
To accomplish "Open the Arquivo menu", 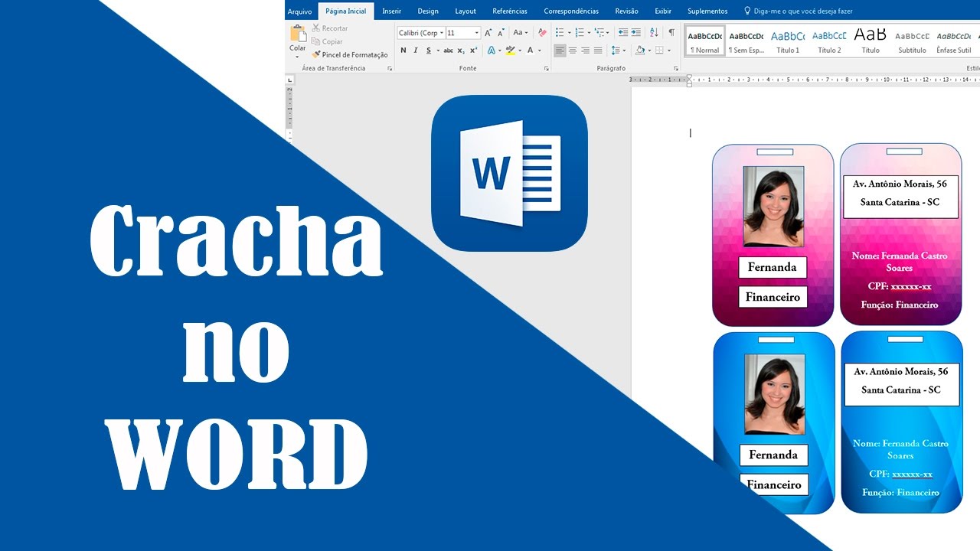I will pyautogui.click(x=299, y=11).
